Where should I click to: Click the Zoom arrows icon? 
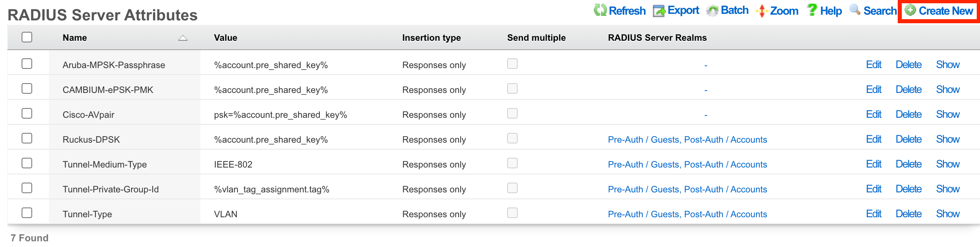point(761,11)
